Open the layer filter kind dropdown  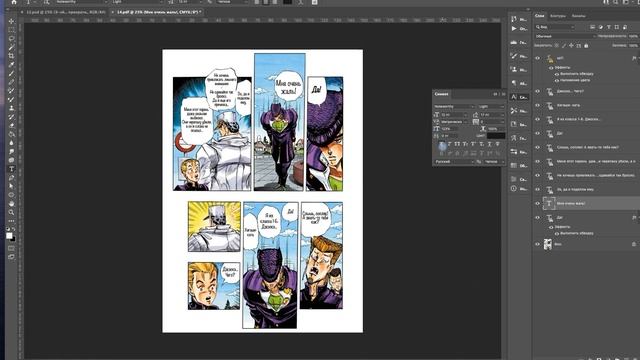click(555, 27)
